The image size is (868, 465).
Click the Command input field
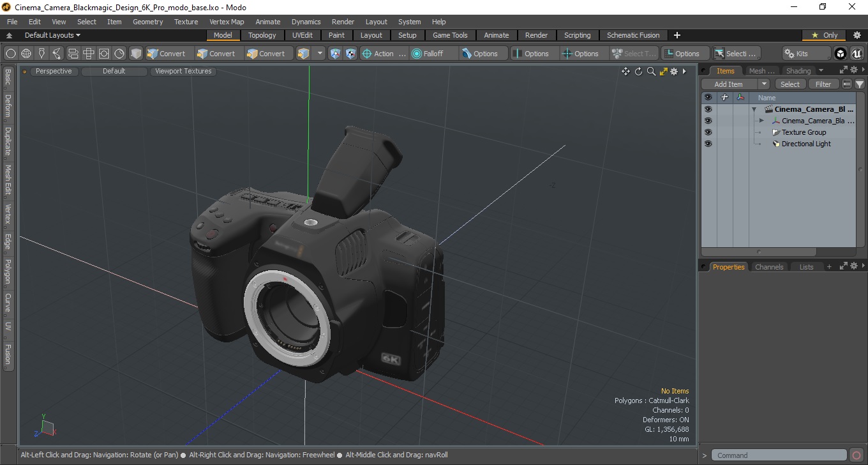(779, 455)
